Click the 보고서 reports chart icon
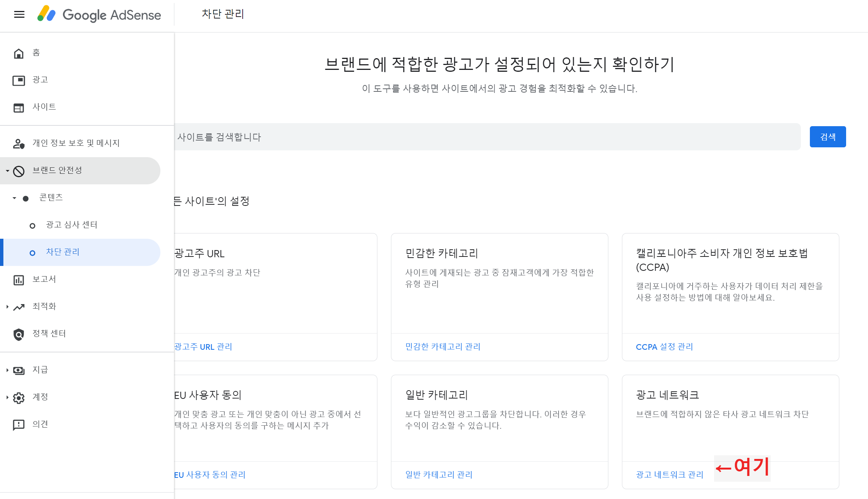This screenshot has width=868, height=499. pos(19,279)
